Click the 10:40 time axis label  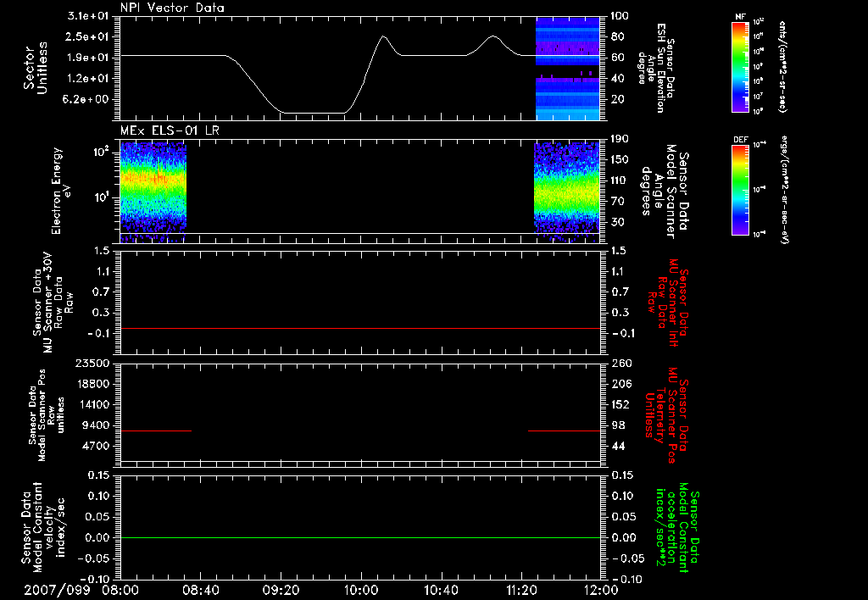[x=441, y=590]
